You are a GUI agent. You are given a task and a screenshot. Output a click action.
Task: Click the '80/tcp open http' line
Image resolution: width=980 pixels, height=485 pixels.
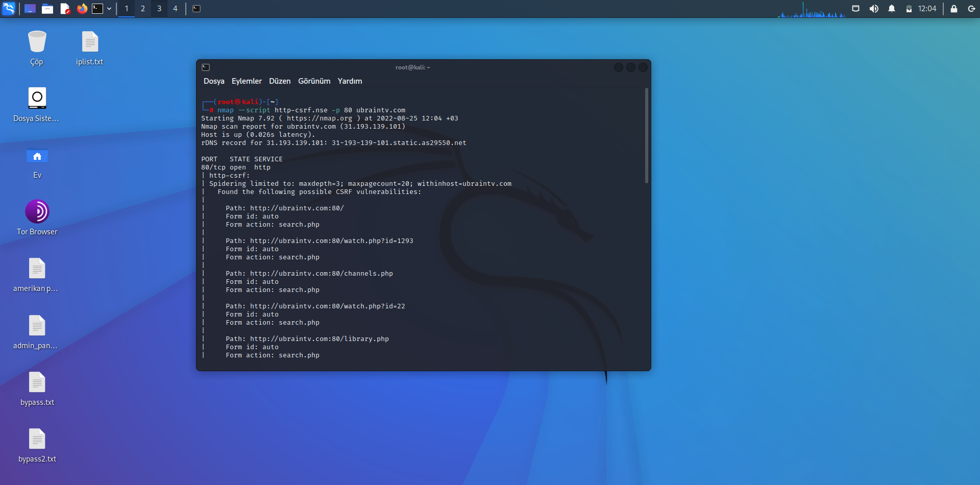(x=236, y=167)
